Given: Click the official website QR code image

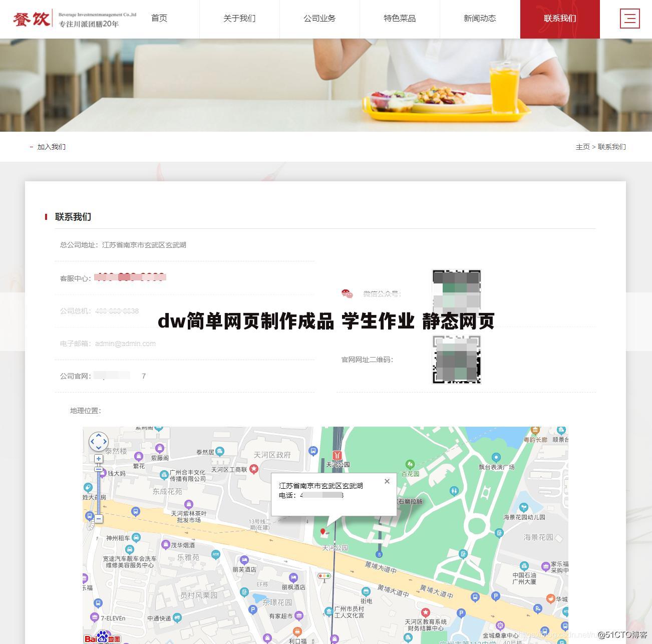Looking at the screenshot, I should [456, 360].
